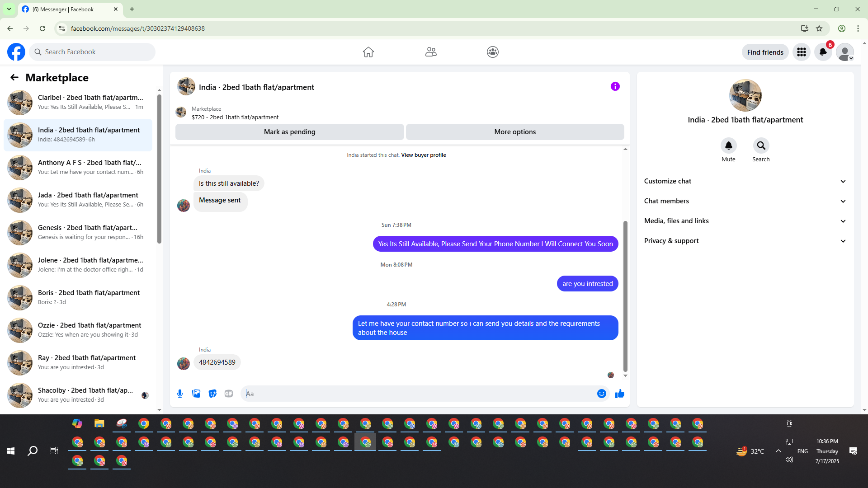Open the Jolene conversation
Screen dimensions: 868x488
[78, 265]
